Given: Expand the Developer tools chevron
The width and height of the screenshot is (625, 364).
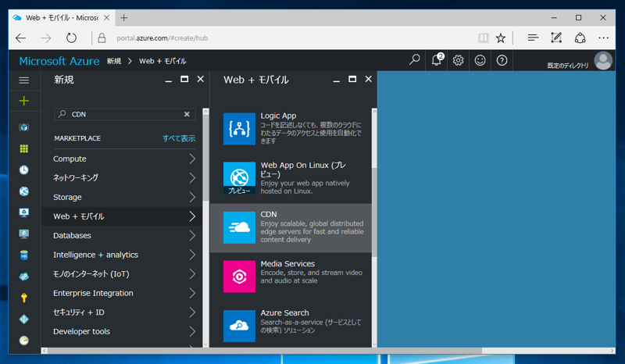Looking at the screenshot, I should pyautogui.click(x=192, y=331).
